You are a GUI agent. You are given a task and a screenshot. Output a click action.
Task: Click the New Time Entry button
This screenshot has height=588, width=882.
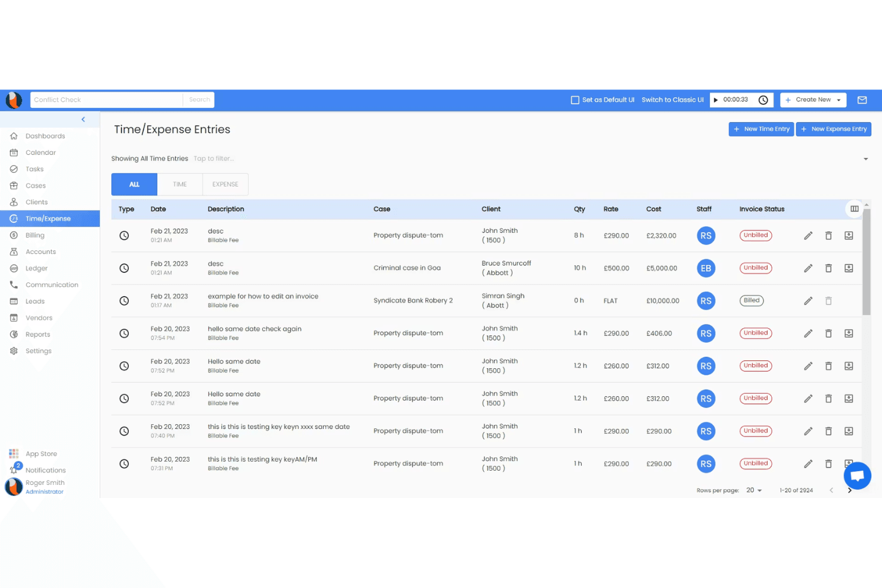761,129
